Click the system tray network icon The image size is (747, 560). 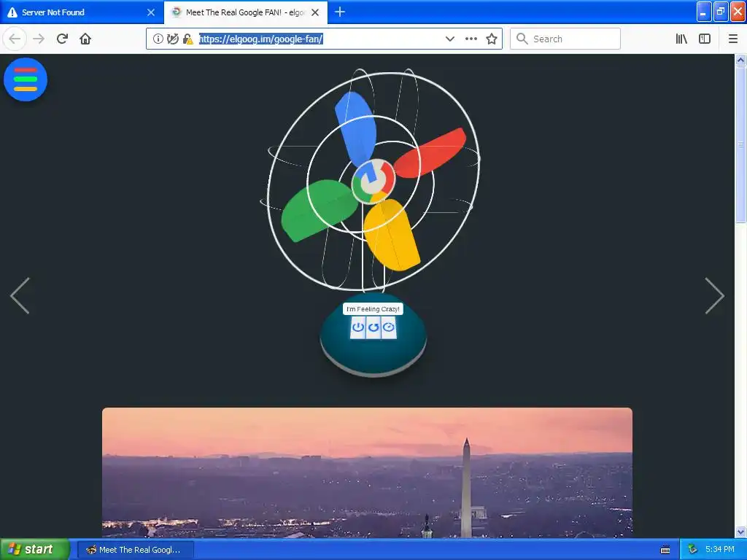(x=692, y=550)
